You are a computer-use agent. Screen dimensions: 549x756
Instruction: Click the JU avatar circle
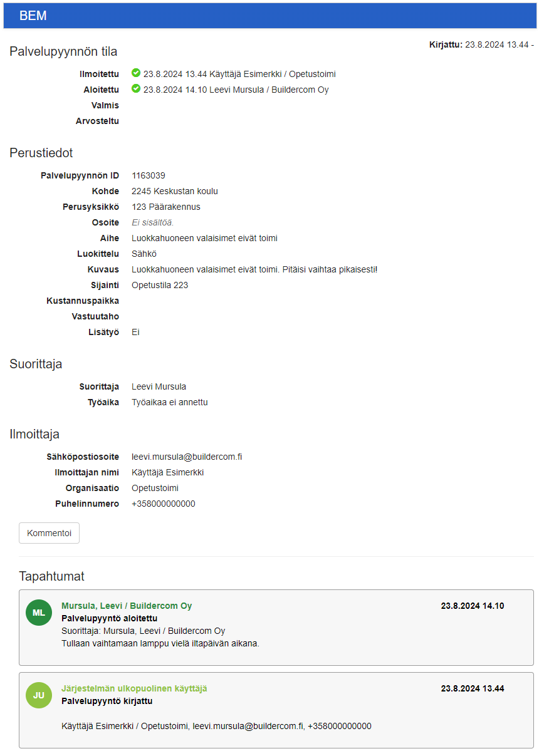(x=39, y=695)
